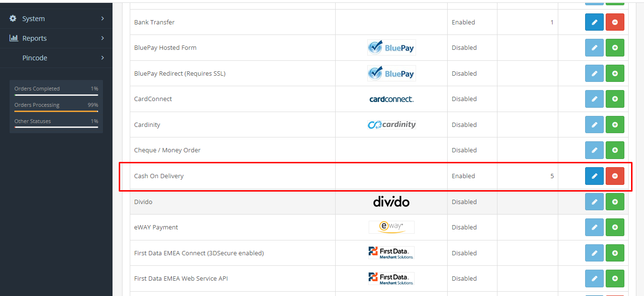Viewport: 644px width, 296px height.
Task: Install Cheque / Money Order extension
Action: [615, 150]
